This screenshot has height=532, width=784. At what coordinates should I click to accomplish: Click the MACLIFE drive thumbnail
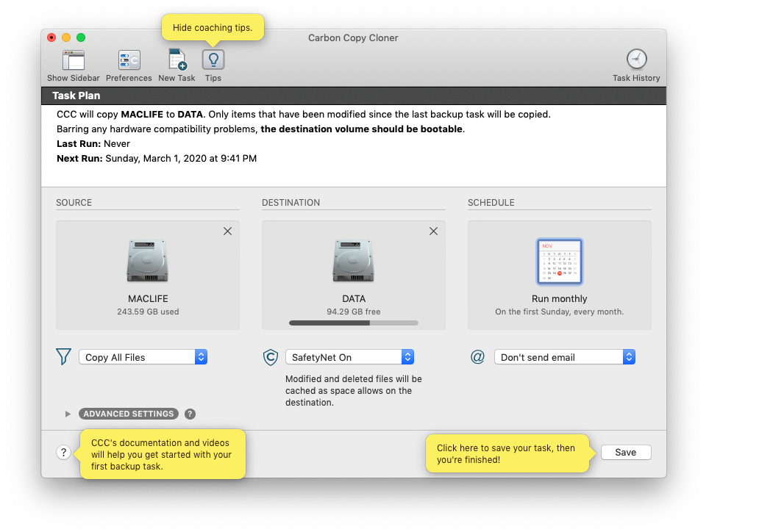click(147, 260)
